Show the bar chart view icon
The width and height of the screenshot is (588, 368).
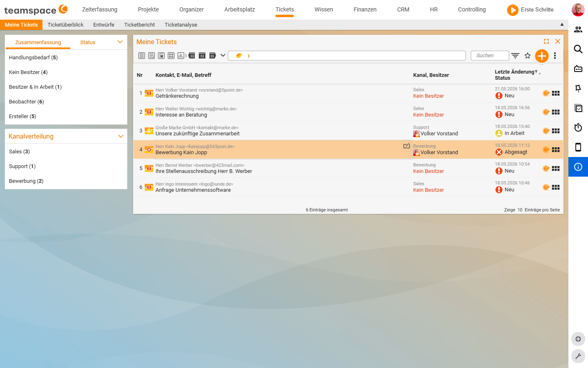coord(181,56)
